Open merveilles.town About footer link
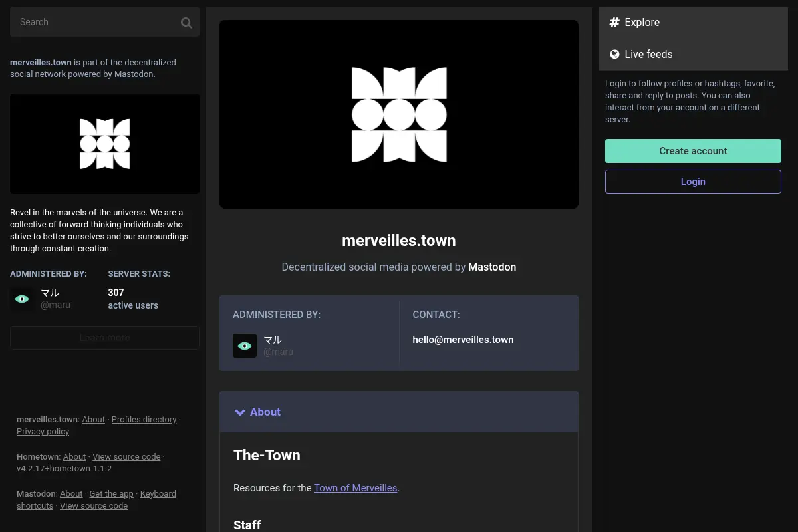 [x=94, y=420]
